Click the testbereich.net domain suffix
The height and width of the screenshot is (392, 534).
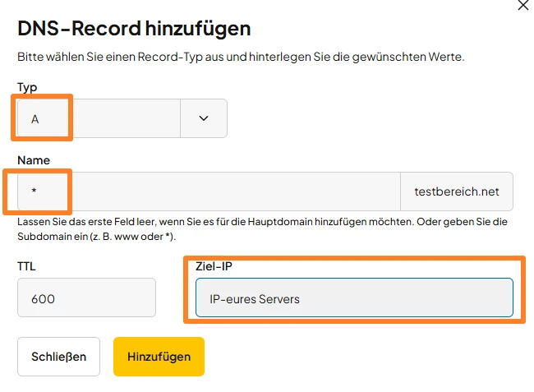(x=457, y=191)
